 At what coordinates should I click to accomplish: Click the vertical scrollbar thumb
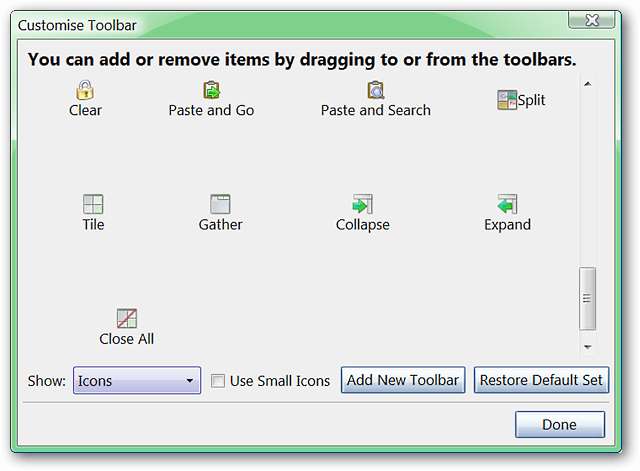tap(587, 298)
